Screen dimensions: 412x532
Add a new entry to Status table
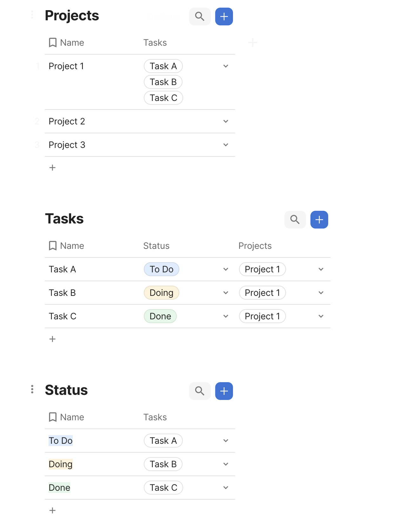click(224, 391)
